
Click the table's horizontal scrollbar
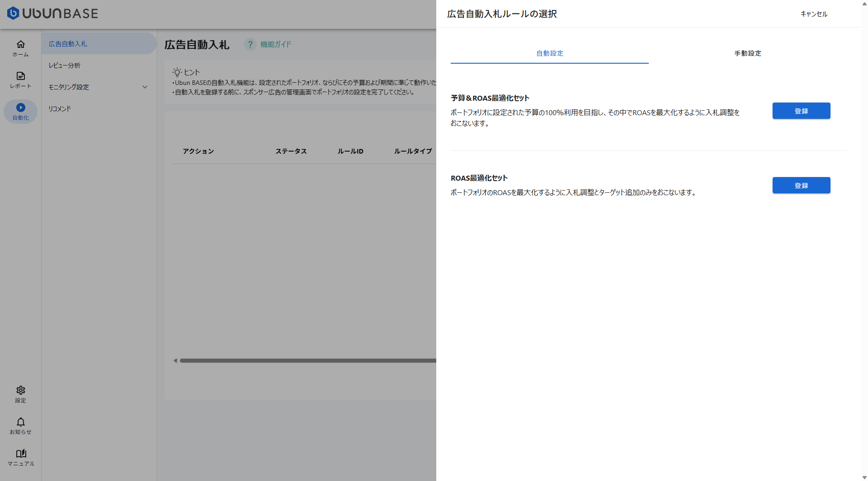tap(307, 360)
